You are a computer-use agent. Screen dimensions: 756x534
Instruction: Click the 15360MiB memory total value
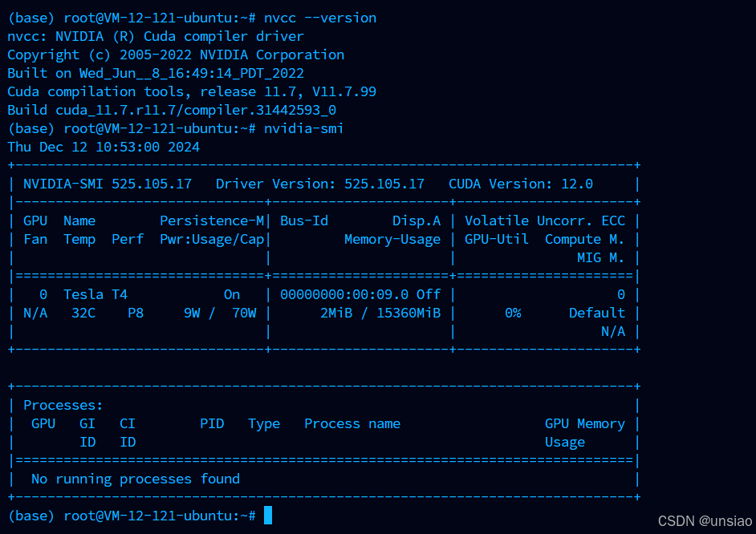(x=408, y=313)
